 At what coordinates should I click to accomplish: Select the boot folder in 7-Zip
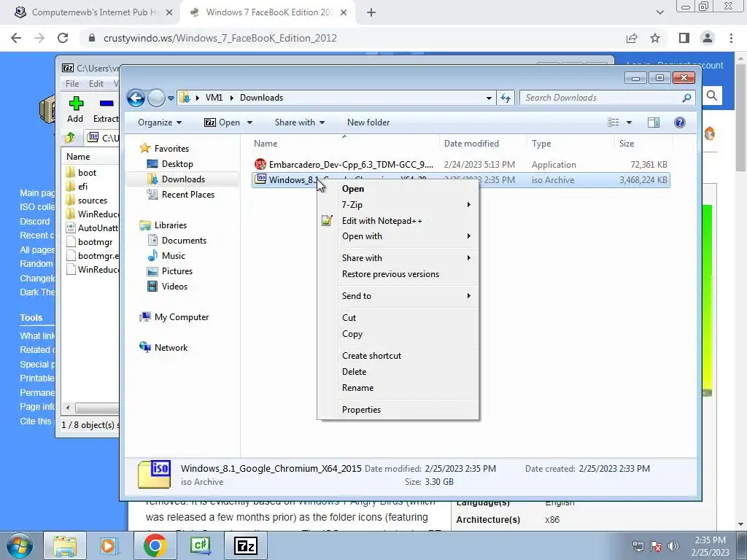[88, 172]
